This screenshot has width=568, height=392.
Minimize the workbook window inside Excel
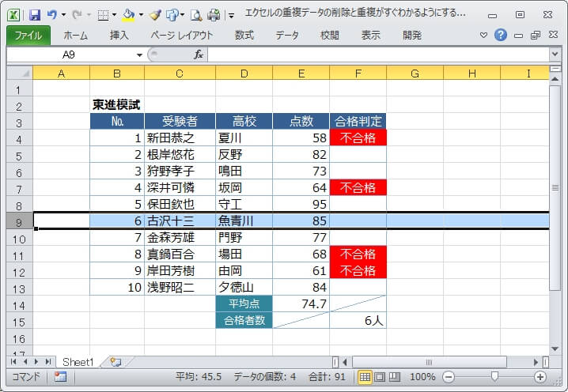click(518, 36)
